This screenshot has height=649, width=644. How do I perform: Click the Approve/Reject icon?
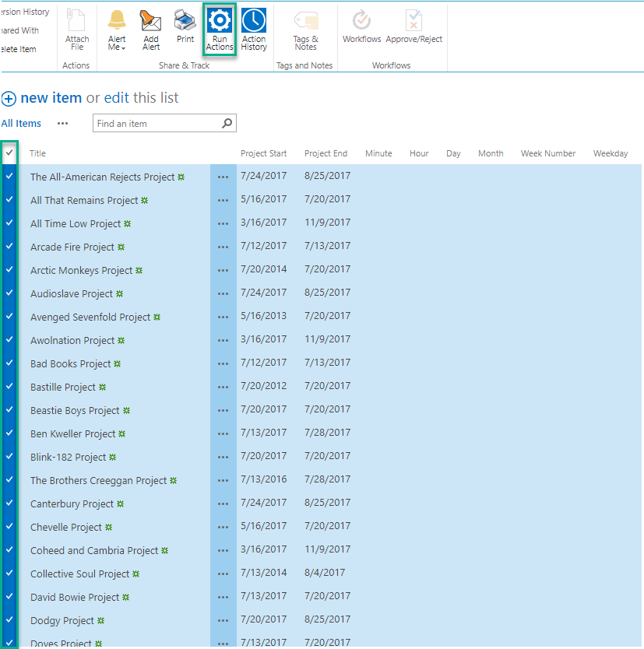pos(413,20)
